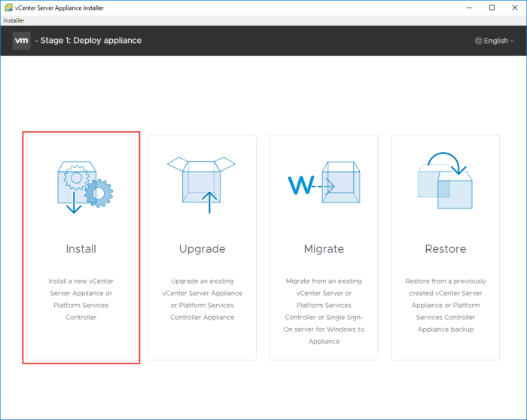Screen dimensions: 527x420
Task: Click the VMware 'vm' logo
Action: pos(22,41)
